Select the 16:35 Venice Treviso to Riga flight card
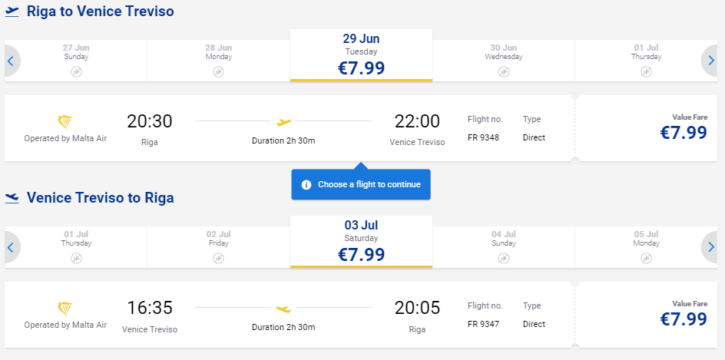This screenshot has width=725, height=360. coord(289,315)
